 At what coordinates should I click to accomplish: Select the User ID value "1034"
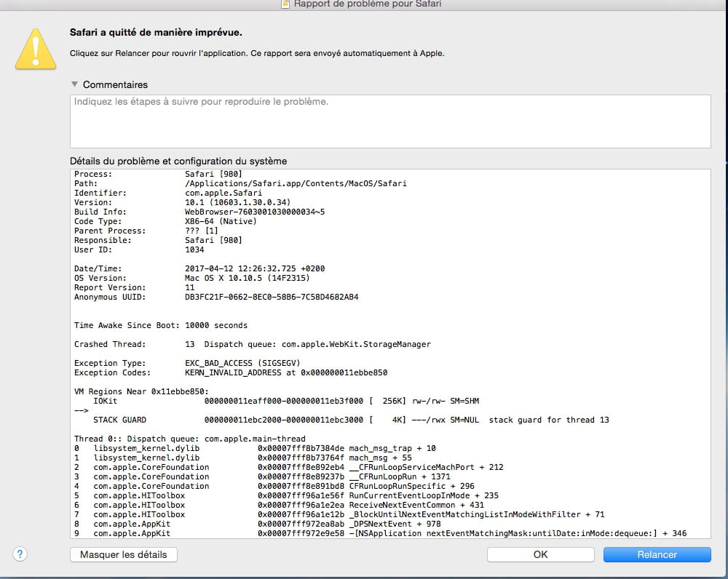tap(194, 249)
